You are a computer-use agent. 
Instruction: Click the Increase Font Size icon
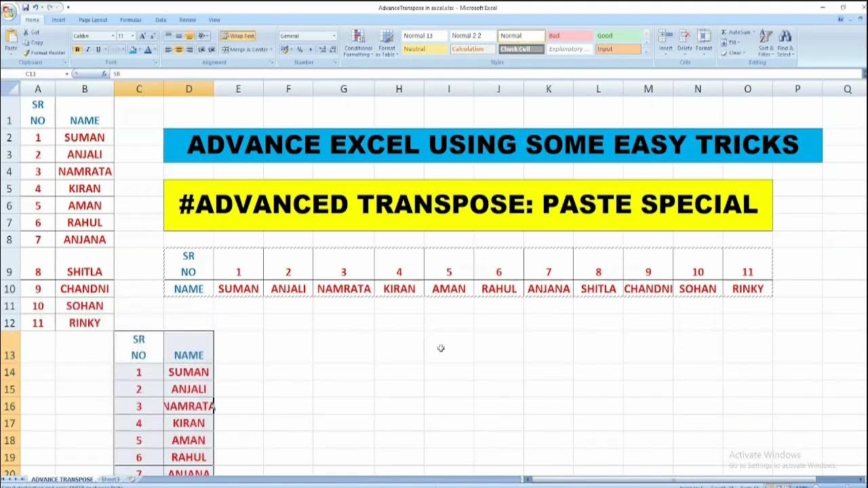[x=142, y=36]
